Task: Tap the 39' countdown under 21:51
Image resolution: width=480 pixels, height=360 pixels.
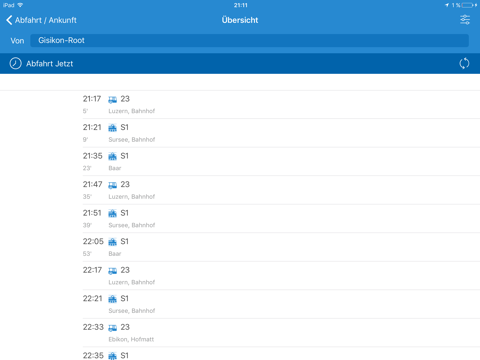Action: pyautogui.click(x=87, y=225)
